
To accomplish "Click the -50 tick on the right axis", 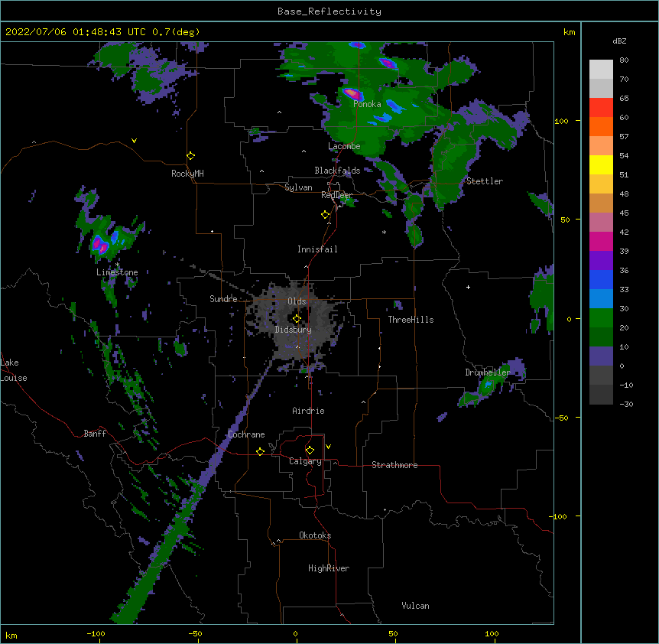I will coord(561,418).
